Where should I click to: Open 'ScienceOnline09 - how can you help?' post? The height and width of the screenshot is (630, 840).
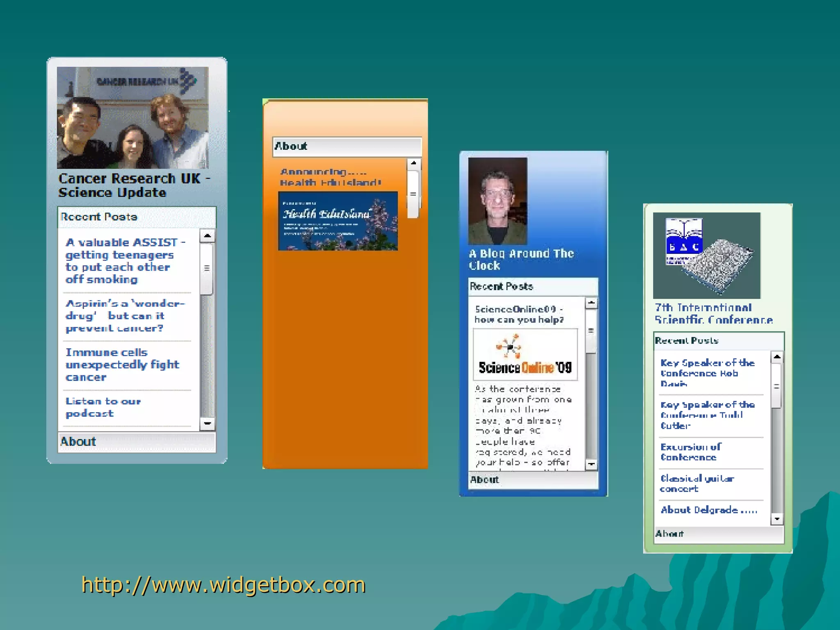(x=519, y=314)
